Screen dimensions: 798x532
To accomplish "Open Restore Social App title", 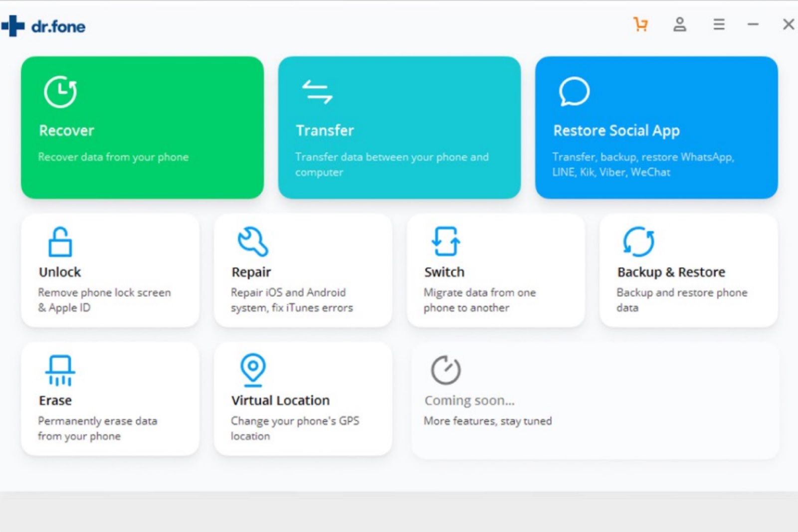I will coord(616,131).
